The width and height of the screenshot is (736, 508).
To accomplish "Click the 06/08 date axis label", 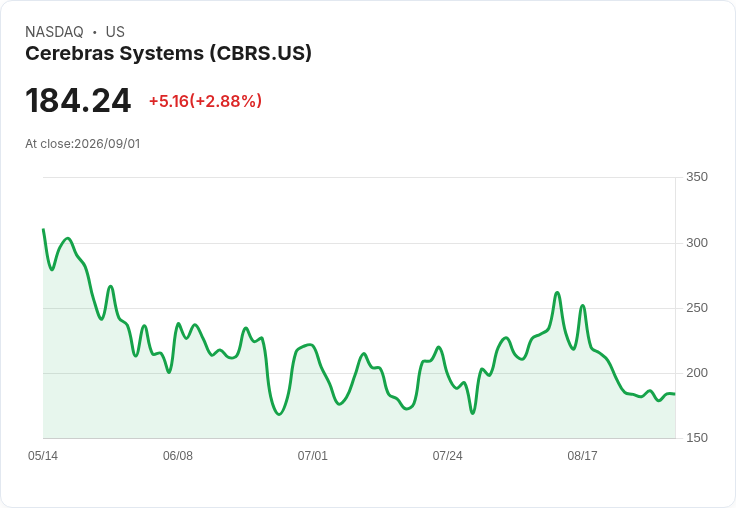I will point(178,455).
